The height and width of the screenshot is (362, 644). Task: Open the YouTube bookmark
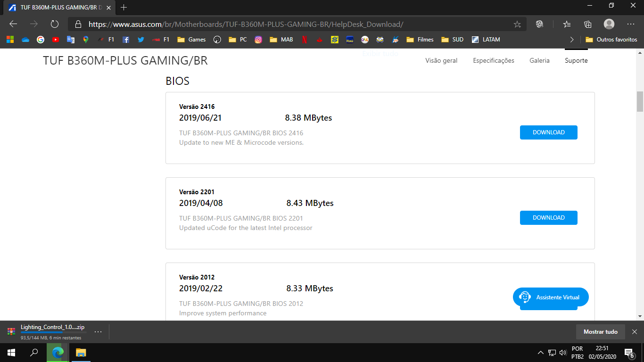coord(56,40)
